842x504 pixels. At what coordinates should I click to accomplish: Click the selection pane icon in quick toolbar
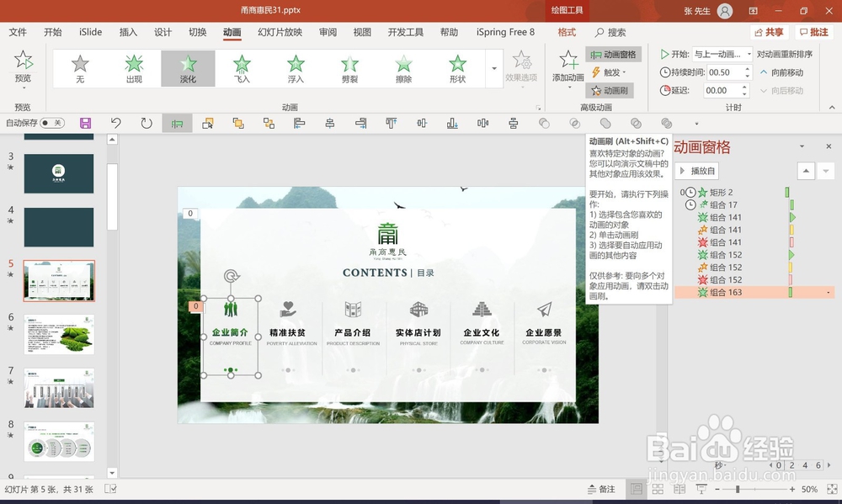pos(207,124)
